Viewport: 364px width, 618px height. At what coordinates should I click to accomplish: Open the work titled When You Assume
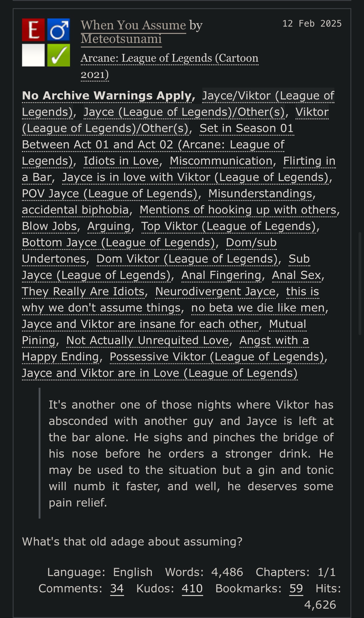point(133,25)
